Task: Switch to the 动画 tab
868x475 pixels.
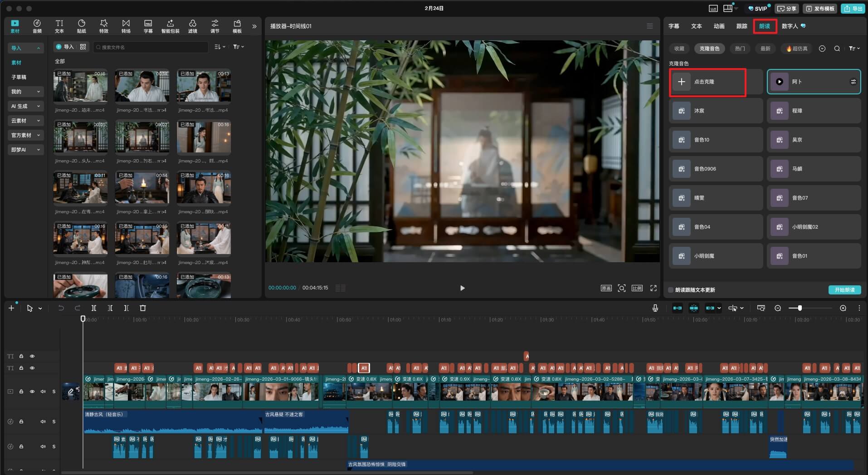Action: click(x=719, y=26)
